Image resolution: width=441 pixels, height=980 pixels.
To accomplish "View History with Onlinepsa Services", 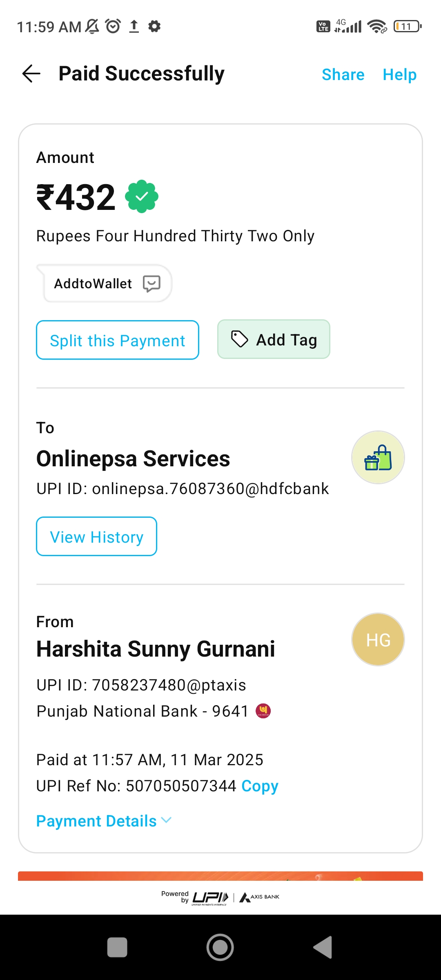I will click(x=97, y=537).
